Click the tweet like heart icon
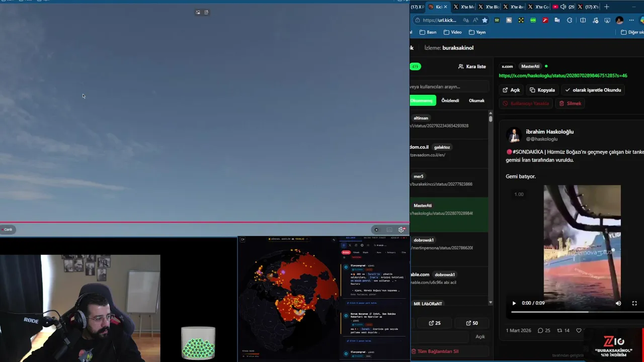Viewport: 644px width, 362px height. click(x=579, y=330)
